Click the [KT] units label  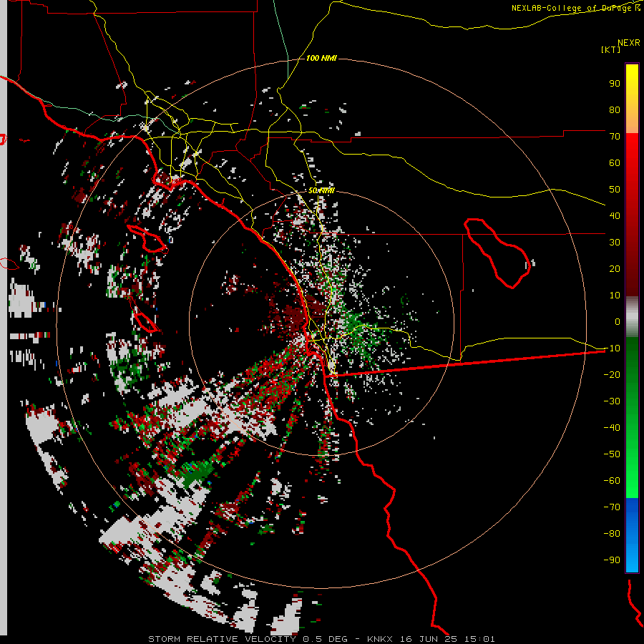[x=610, y=49]
